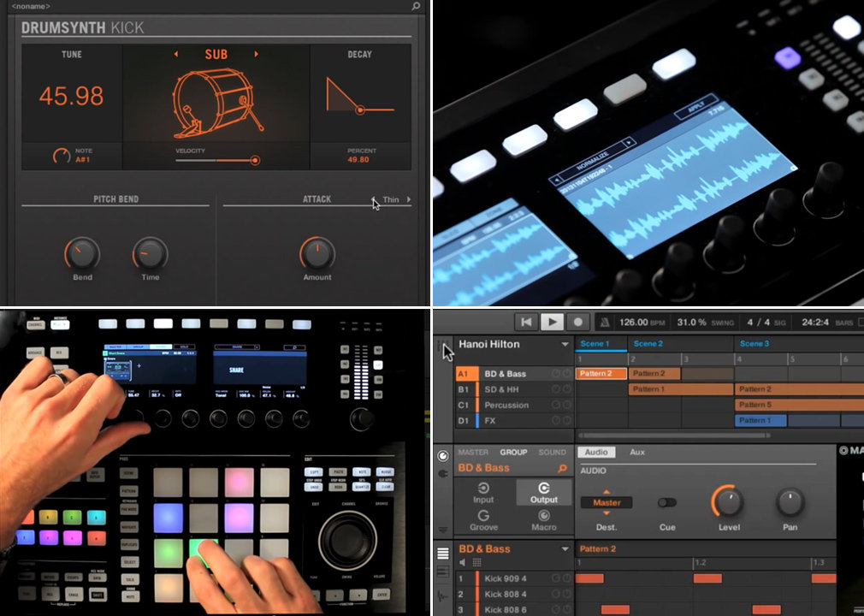Click the magnifier icon next to BD & Bass
This screenshot has height=616, width=864.
(x=562, y=468)
